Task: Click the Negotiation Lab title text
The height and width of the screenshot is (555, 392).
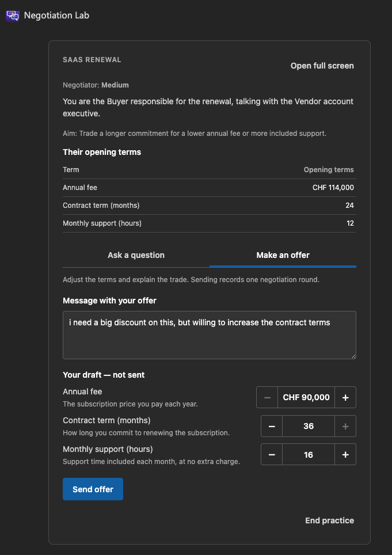Action: coord(56,16)
